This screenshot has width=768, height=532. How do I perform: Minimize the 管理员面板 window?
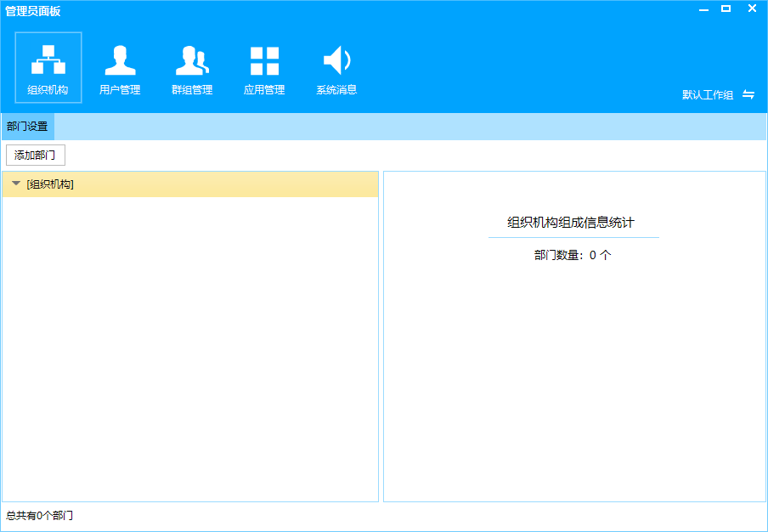tap(703, 9)
